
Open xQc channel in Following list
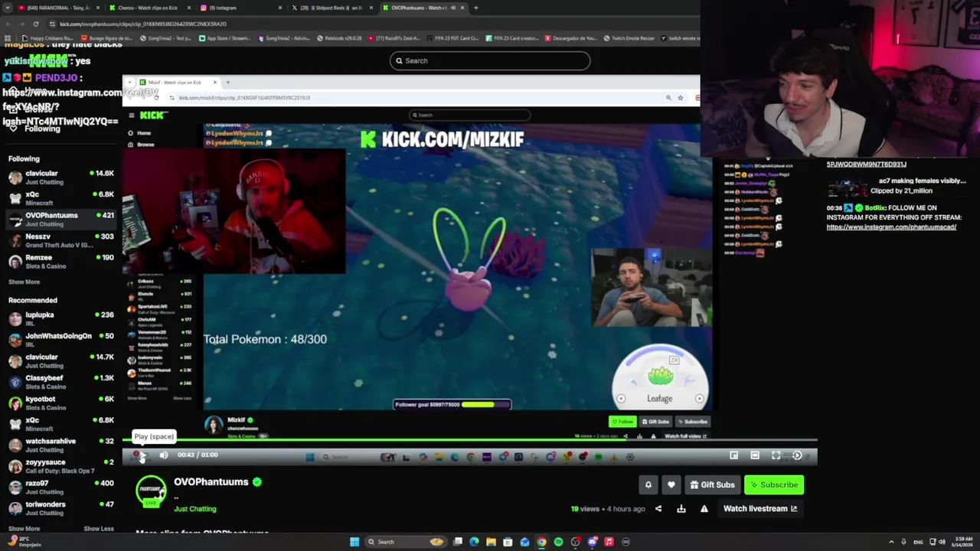point(60,198)
